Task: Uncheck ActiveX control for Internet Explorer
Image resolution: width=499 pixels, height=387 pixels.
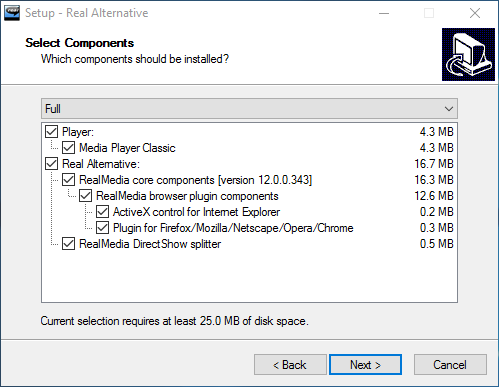Action: coord(102,212)
